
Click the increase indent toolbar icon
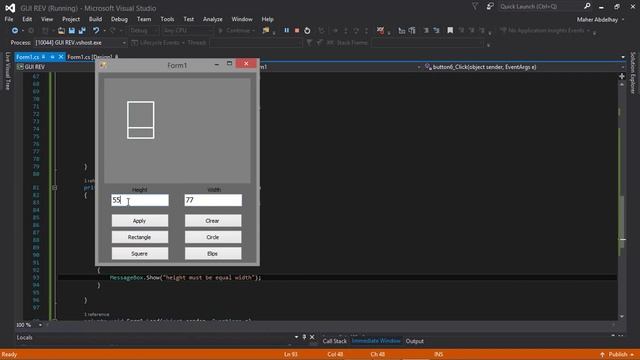[412, 31]
